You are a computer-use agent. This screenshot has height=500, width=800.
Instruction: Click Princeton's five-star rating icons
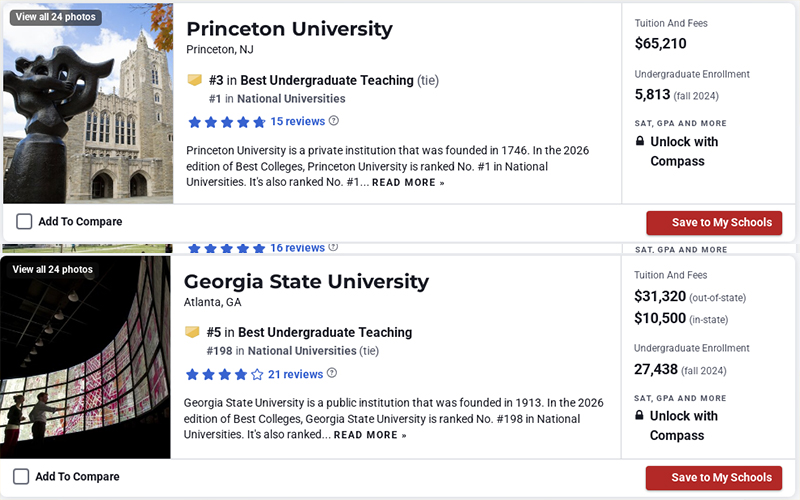tap(226, 122)
